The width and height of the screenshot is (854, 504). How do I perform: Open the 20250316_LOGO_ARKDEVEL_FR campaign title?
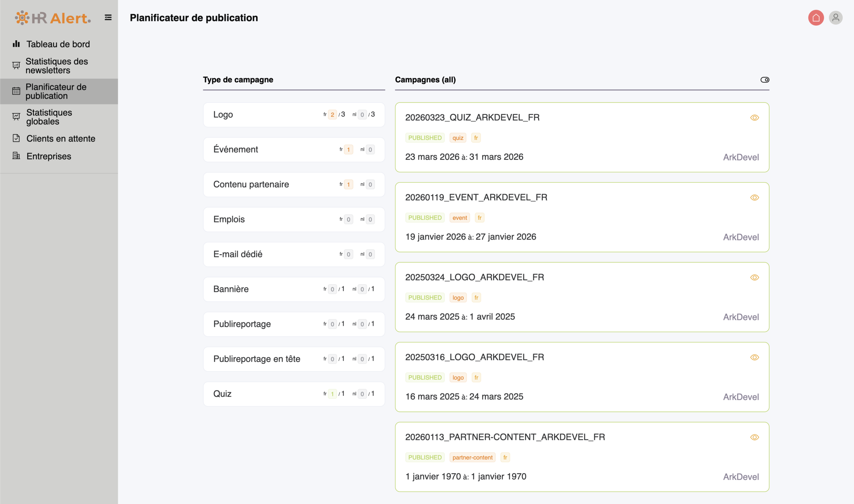pos(474,357)
